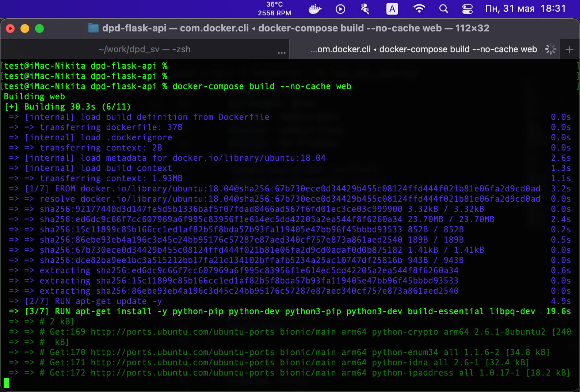Screen dimensions: 580x392
Task: Open the Wi-Fi status menu
Action: (419, 9)
